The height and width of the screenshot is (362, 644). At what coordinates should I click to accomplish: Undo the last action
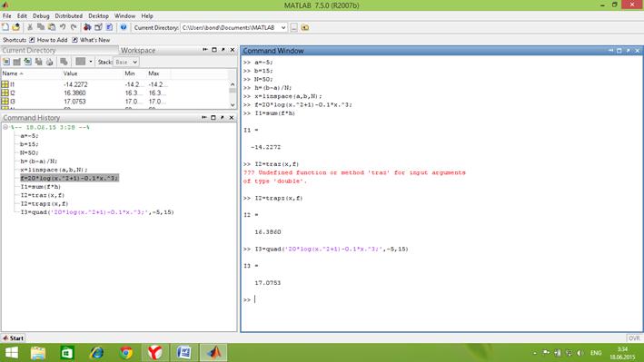click(x=63, y=27)
